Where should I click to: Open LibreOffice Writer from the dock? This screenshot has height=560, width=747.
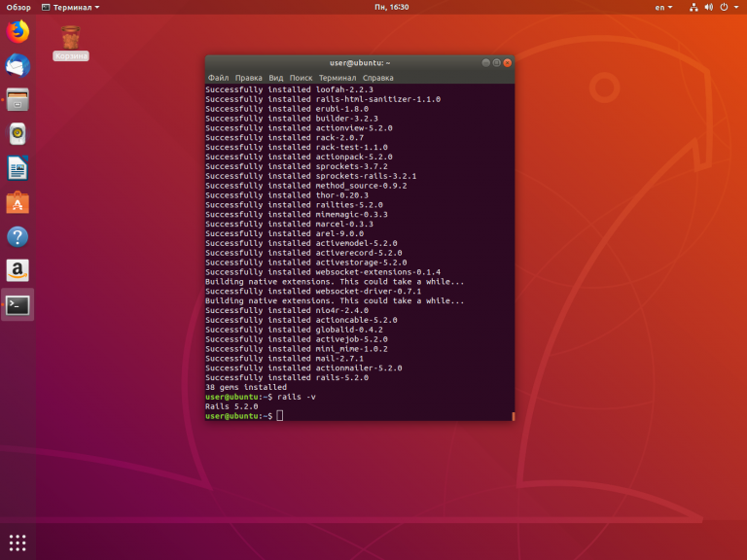(x=18, y=168)
